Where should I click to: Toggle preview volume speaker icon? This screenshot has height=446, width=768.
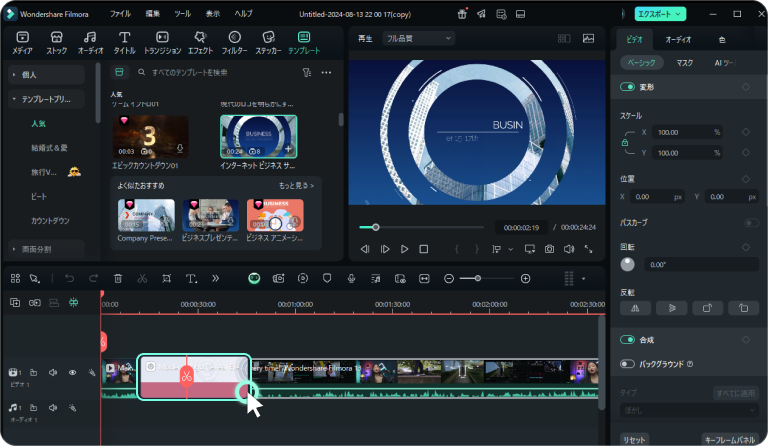pos(569,249)
